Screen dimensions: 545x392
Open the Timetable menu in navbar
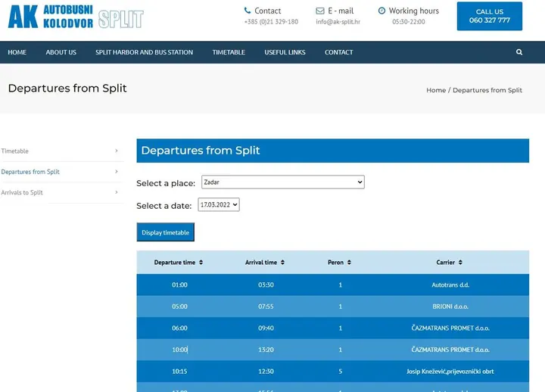click(x=229, y=52)
